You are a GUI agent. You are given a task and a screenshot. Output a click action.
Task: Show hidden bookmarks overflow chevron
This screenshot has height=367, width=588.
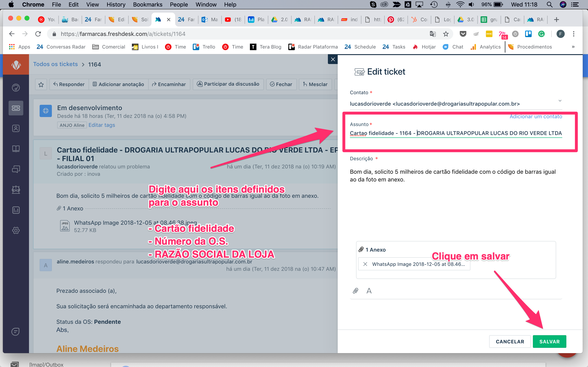(x=573, y=47)
